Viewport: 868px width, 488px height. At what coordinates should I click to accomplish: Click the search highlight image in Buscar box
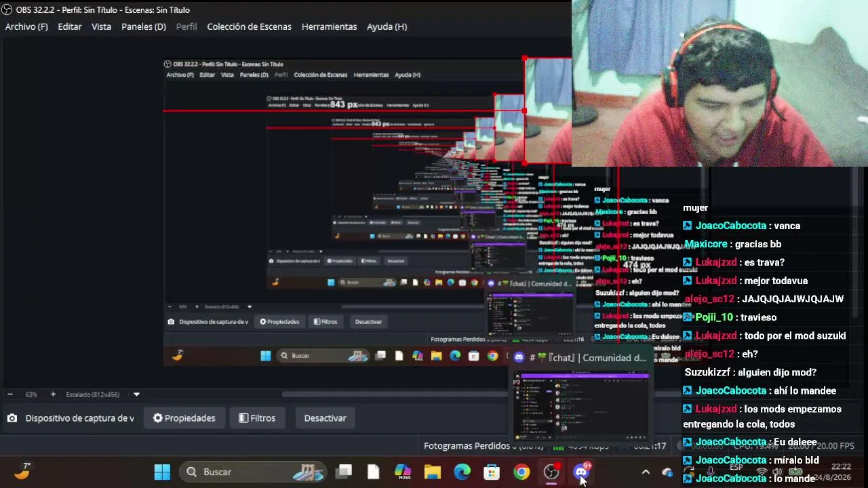tap(310, 472)
